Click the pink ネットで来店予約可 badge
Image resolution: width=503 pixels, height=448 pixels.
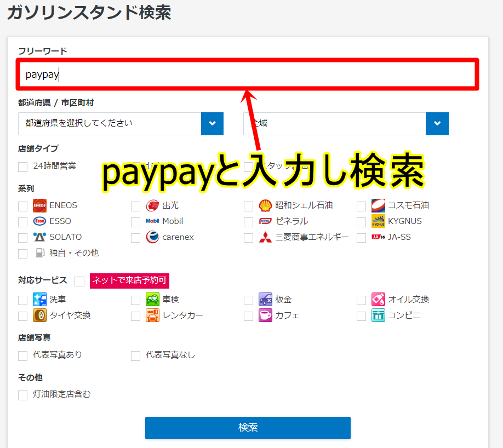pos(129,280)
